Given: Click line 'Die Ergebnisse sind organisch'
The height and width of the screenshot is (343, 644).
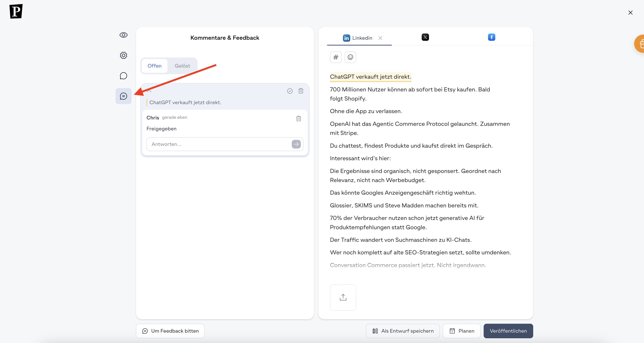Looking at the screenshot, I should [415, 176].
